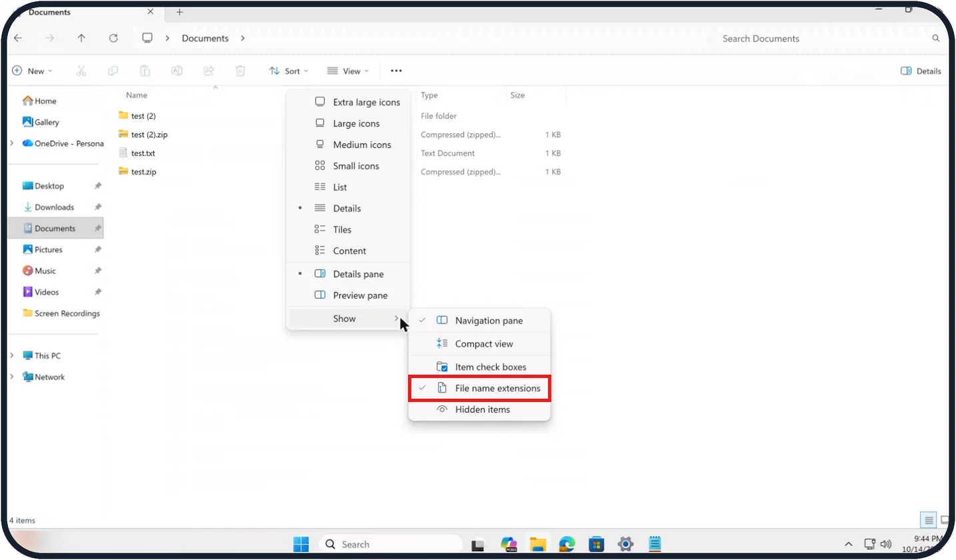Choose Medium icons view

[x=348, y=145]
